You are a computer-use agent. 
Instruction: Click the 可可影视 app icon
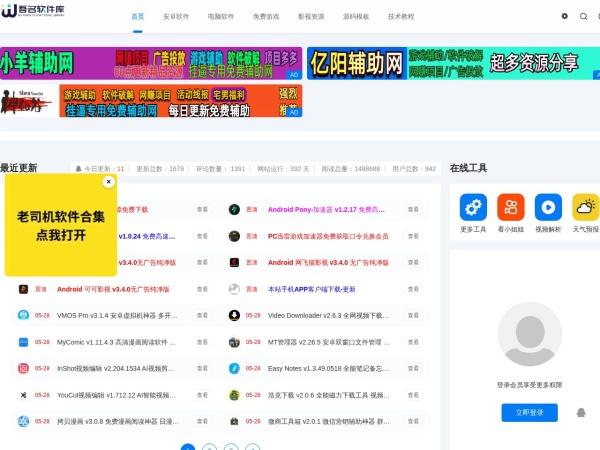pos(23,289)
